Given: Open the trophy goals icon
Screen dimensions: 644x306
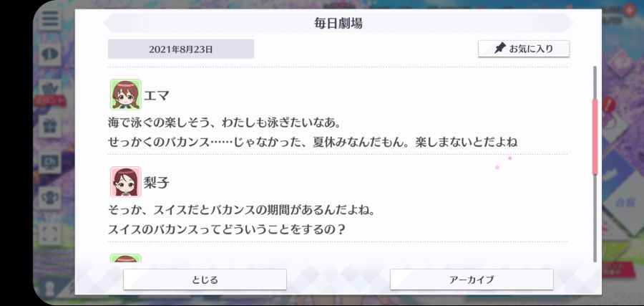Looking at the screenshot, I should click(x=50, y=198).
